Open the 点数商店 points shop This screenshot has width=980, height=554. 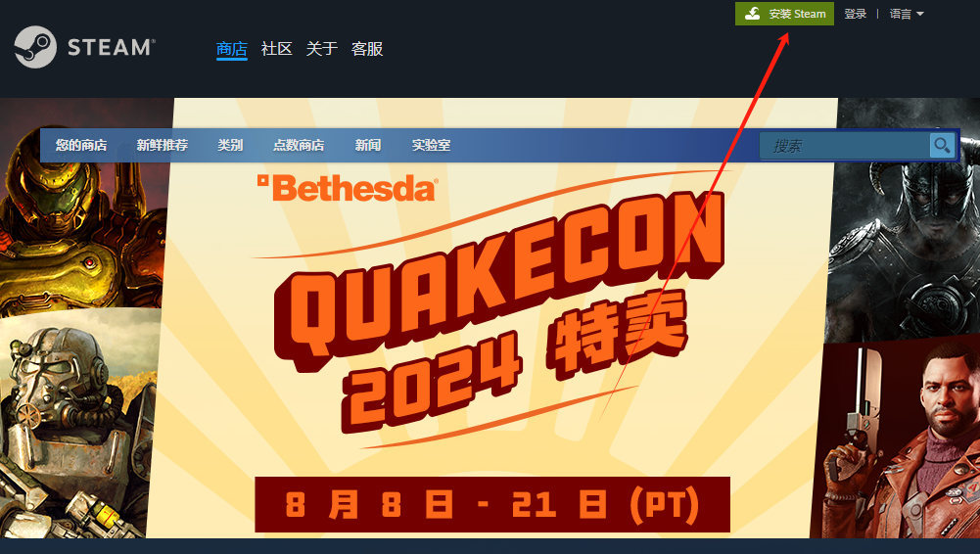299,145
